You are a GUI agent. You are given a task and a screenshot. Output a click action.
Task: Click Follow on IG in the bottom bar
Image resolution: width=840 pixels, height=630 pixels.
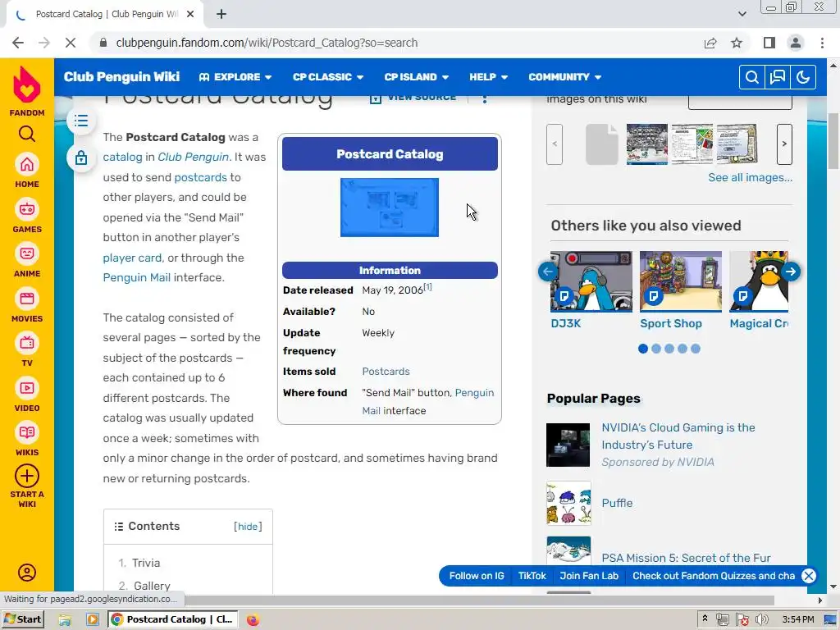[x=477, y=576]
